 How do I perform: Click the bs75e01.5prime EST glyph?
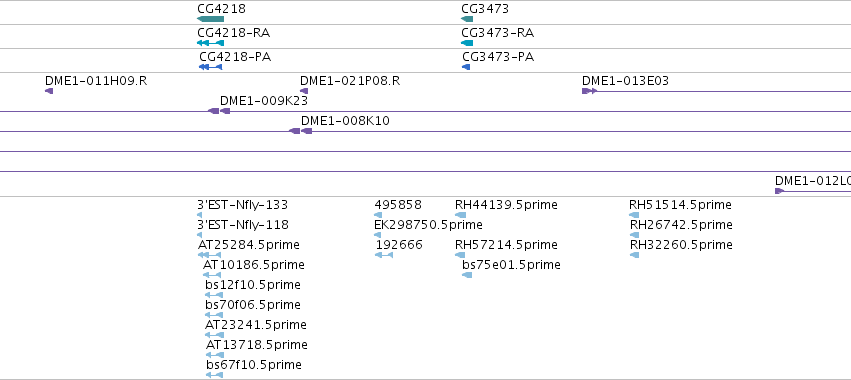467,275
